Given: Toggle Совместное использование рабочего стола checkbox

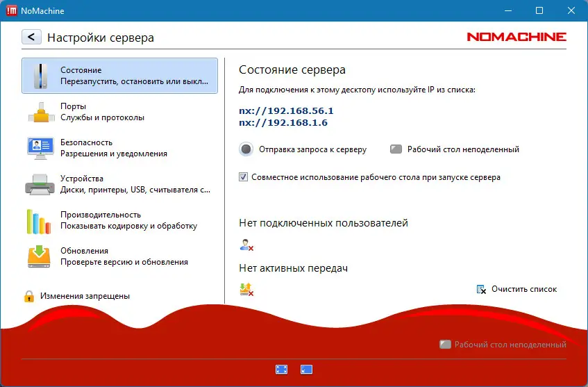Looking at the screenshot, I should coord(244,176).
